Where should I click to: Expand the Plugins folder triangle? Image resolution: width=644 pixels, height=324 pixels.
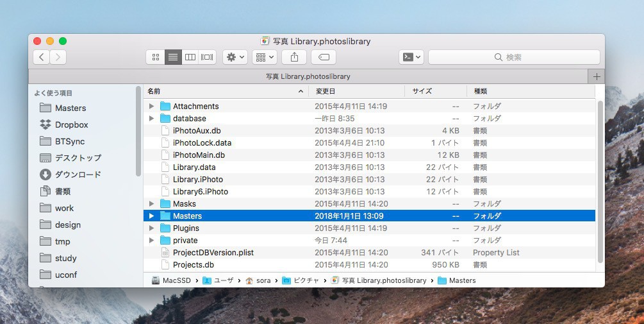(x=152, y=228)
